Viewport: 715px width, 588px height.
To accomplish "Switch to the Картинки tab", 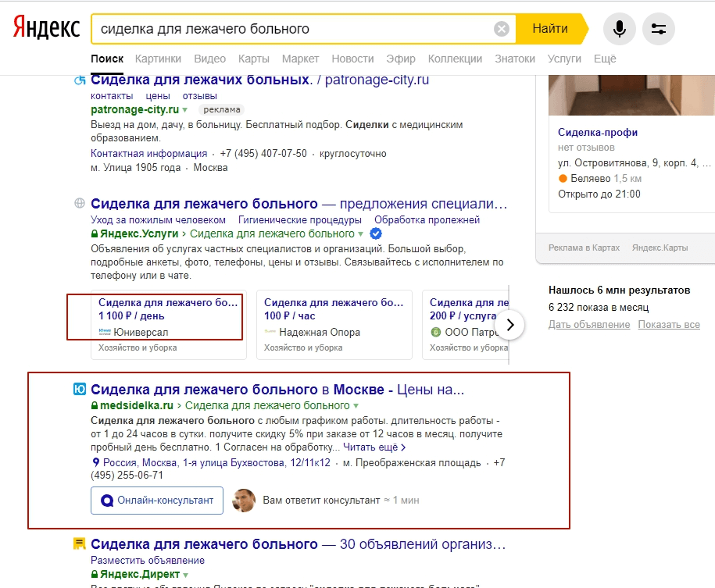I will 158,59.
